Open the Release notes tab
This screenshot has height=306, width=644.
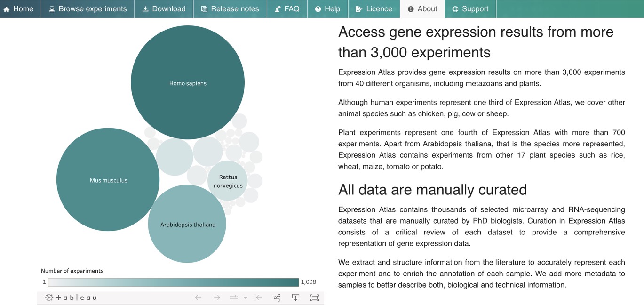pos(230,9)
